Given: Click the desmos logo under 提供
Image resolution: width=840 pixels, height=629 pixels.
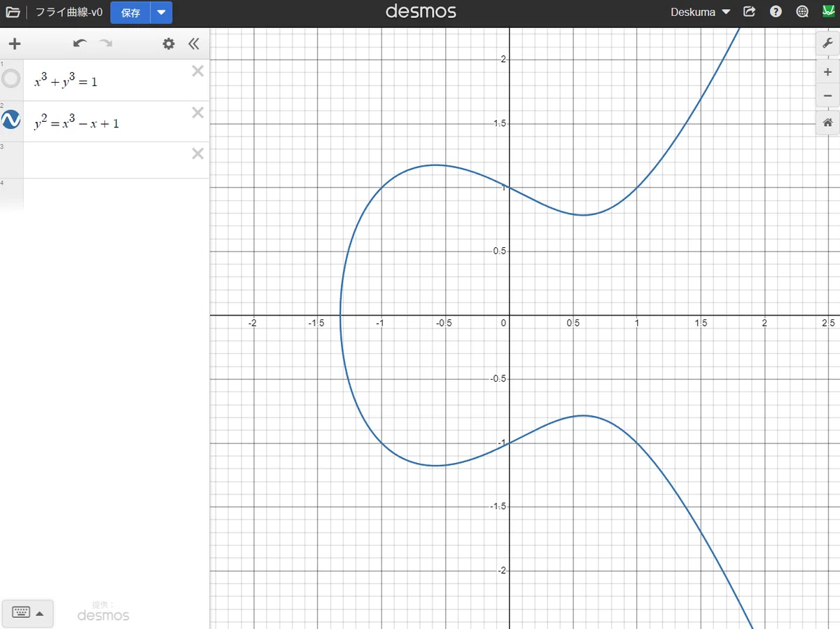Looking at the screenshot, I should click(103, 616).
